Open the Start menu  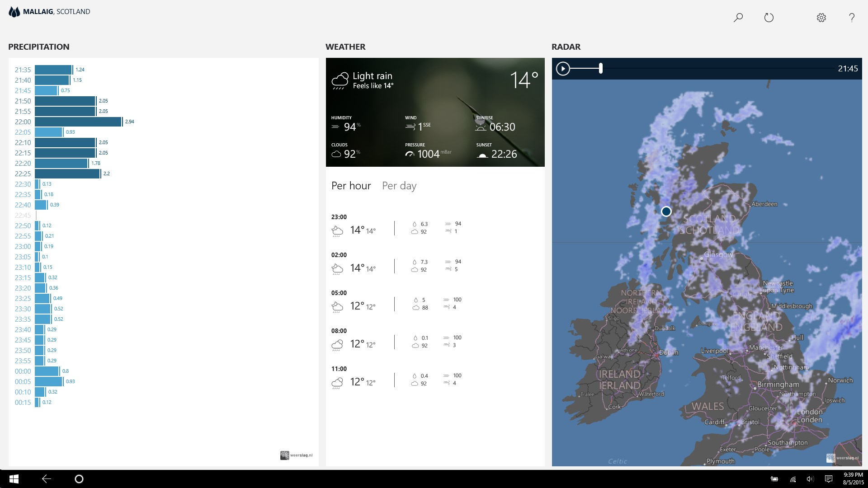point(13,479)
